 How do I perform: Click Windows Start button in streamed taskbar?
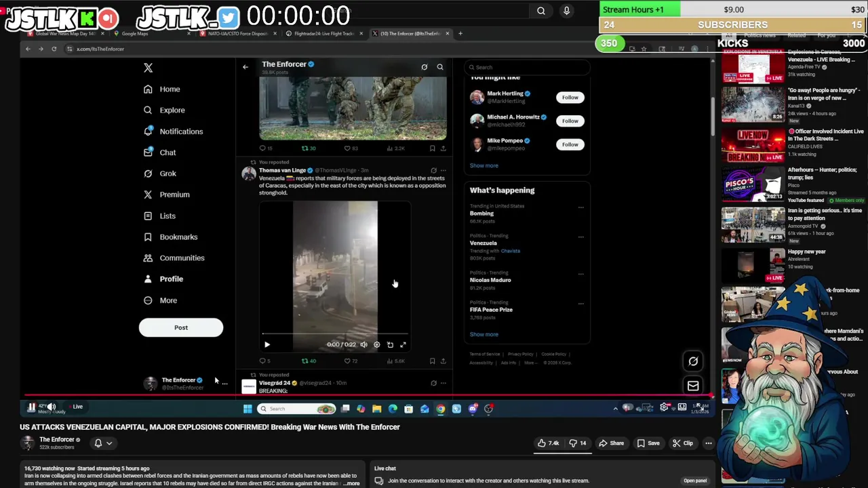[x=248, y=409]
